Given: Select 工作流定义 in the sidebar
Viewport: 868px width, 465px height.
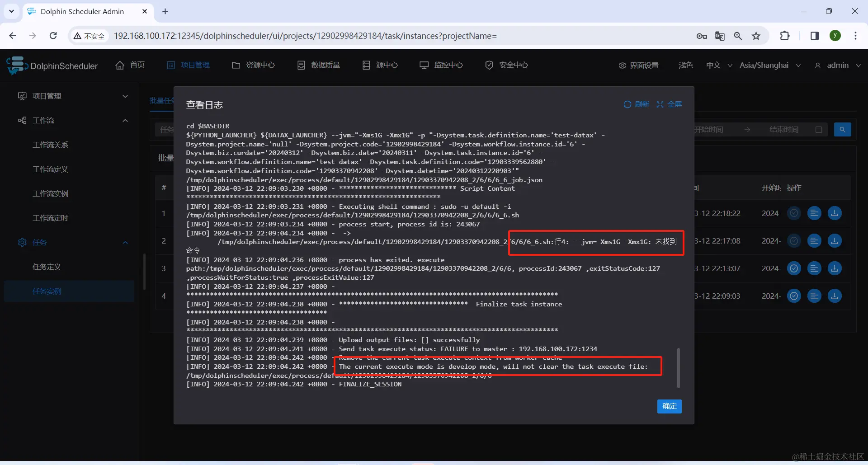Looking at the screenshot, I should tap(50, 169).
